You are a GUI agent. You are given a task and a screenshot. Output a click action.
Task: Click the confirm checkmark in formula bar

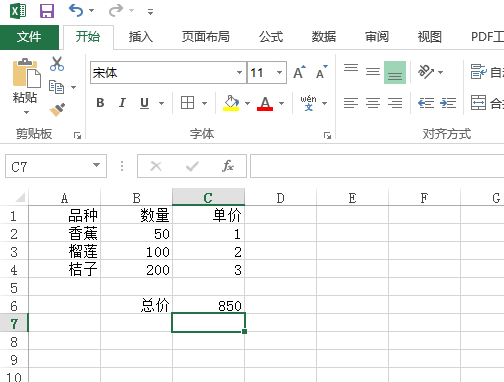(x=192, y=166)
